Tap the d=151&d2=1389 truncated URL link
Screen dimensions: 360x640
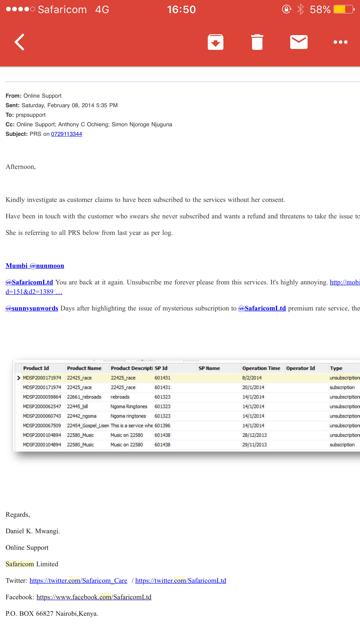point(34,292)
